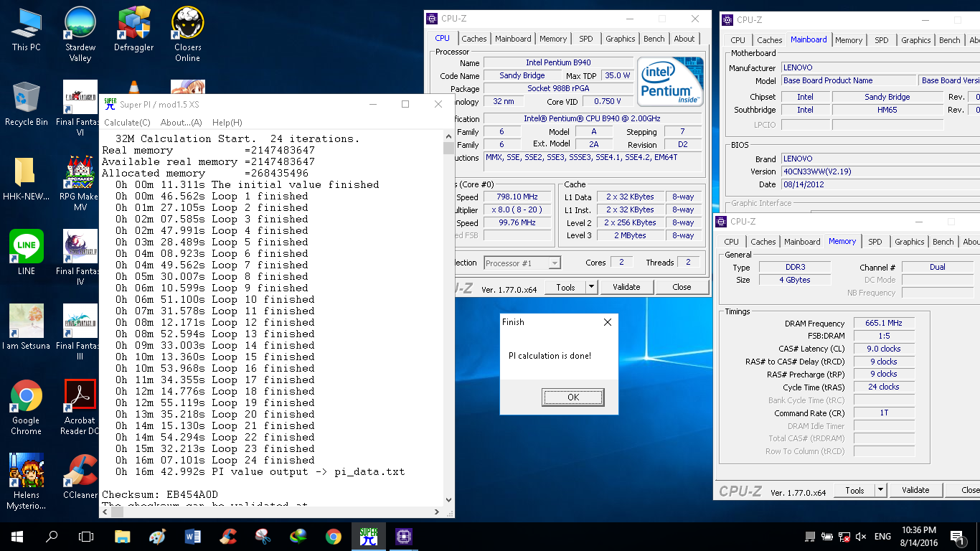Open Bench tab in front CPU-Z window
This screenshot has width=980, height=551.
[654, 39]
